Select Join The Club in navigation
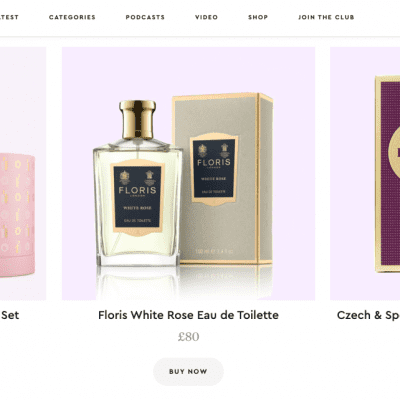 coord(326,17)
